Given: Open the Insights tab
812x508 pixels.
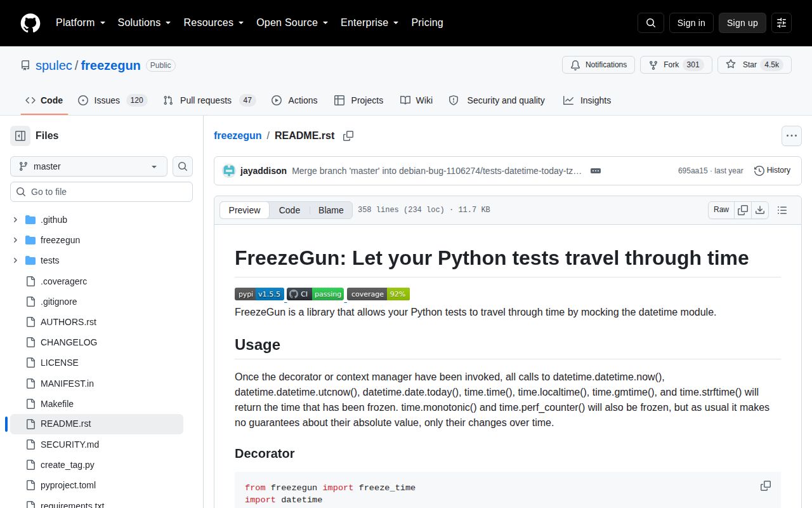Looking at the screenshot, I should tap(587, 100).
